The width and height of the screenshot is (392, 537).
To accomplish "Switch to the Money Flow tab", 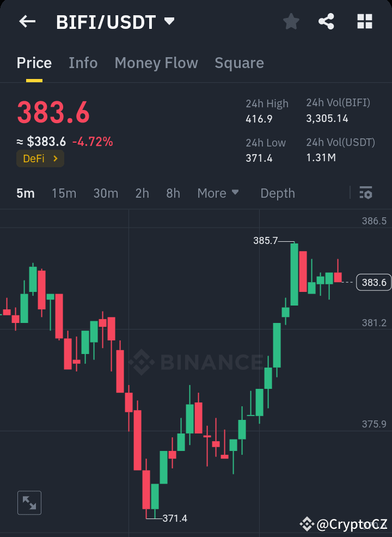I will 156,63.
